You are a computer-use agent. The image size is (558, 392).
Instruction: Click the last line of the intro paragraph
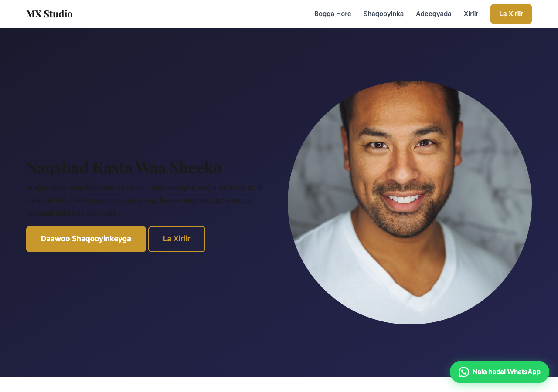coord(72,213)
